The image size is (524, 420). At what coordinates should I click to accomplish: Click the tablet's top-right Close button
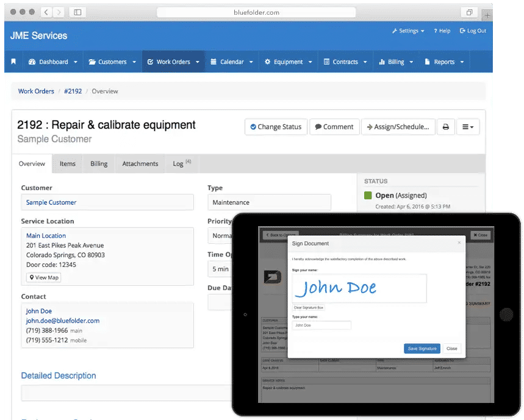click(481, 235)
